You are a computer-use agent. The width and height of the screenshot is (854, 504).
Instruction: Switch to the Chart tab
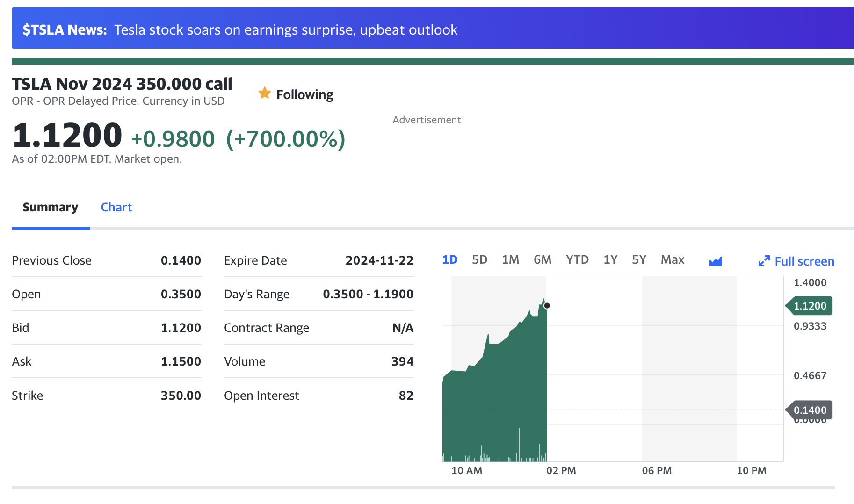[x=116, y=207]
